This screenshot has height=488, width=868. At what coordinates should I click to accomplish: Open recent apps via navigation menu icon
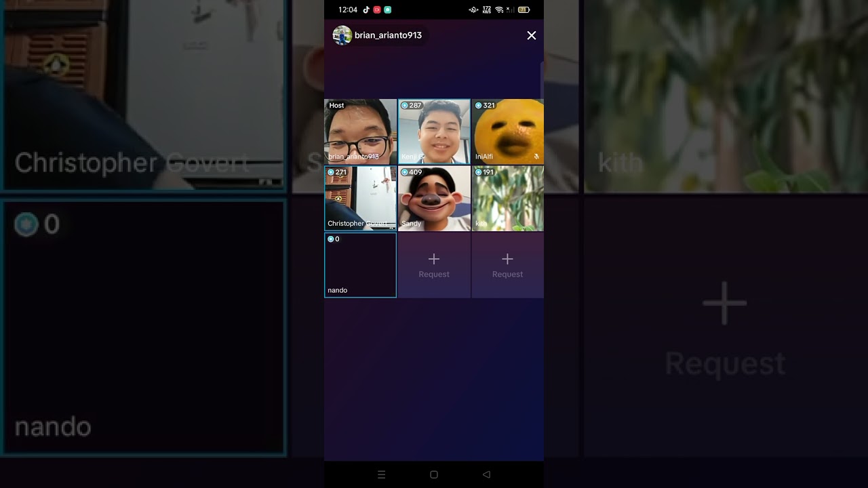381,474
